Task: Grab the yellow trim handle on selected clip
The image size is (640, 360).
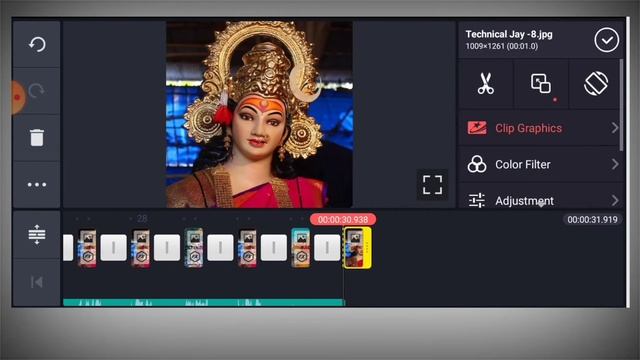Action: click(367, 248)
